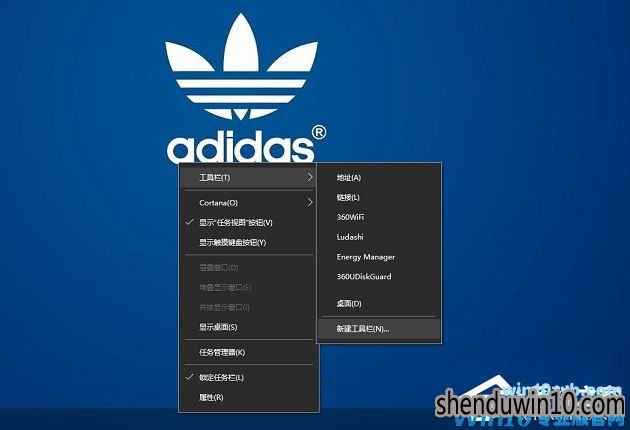
Task: Select the Ludashi toolbar entry
Action: click(x=379, y=237)
